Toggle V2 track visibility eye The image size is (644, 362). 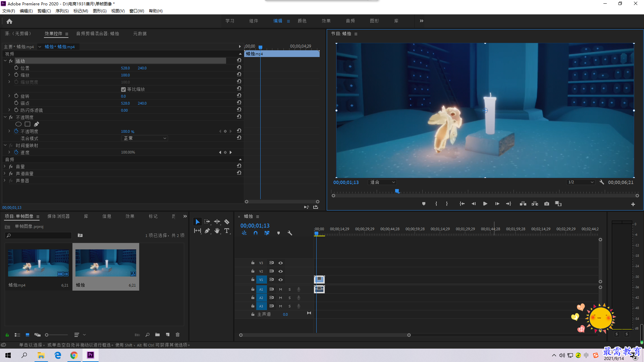281,271
